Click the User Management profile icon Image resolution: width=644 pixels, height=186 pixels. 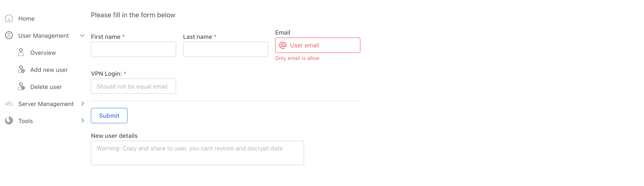9,35
